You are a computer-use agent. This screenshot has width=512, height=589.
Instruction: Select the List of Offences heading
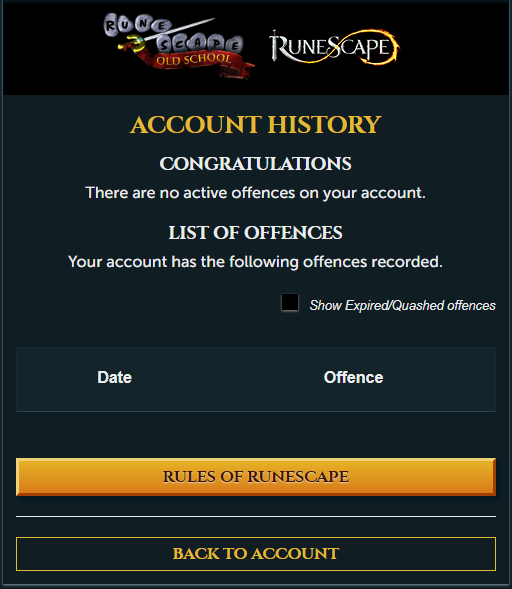pyautogui.click(x=256, y=233)
